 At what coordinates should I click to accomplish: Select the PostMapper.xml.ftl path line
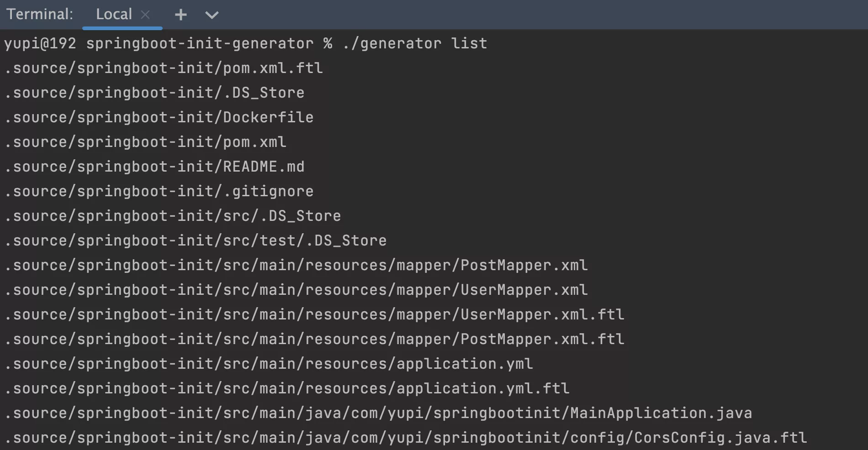[x=314, y=339]
